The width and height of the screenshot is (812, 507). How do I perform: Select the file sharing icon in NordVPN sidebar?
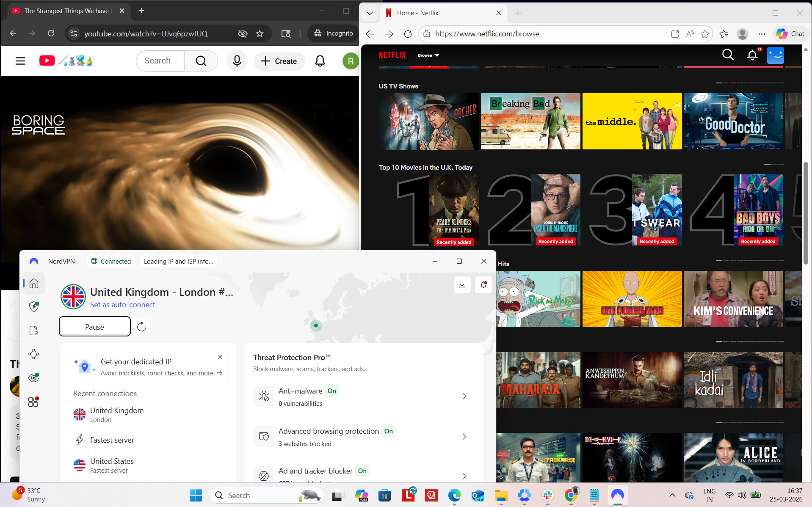click(33, 331)
